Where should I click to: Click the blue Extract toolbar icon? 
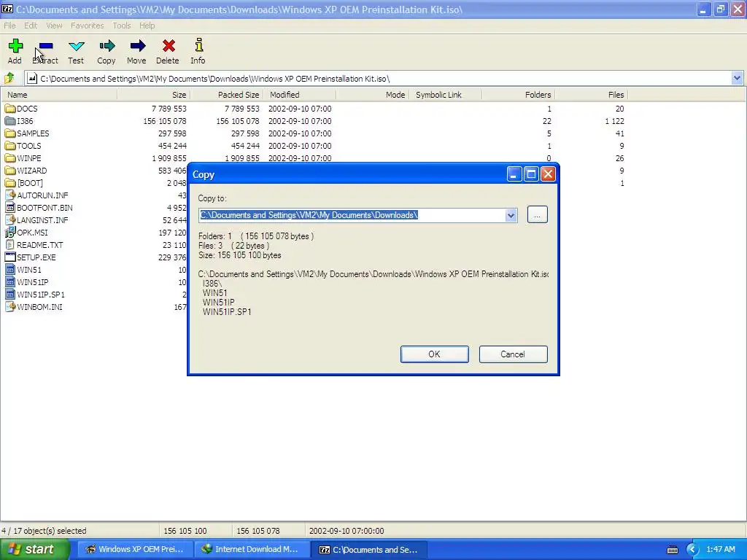pyautogui.click(x=46, y=46)
